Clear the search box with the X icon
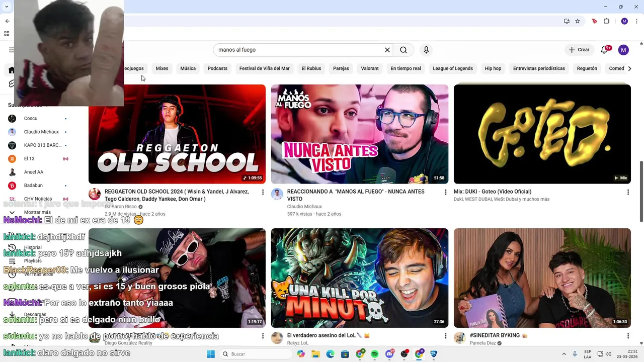 tap(387, 50)
